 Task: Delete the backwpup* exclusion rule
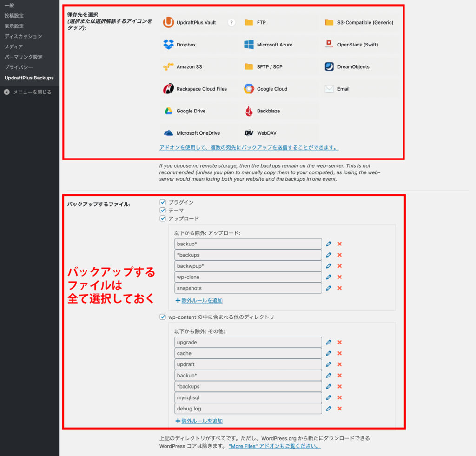click(340, 266)
